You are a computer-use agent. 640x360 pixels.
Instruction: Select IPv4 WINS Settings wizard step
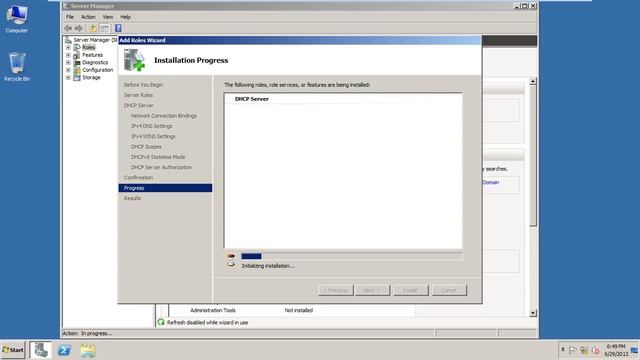(153, 136)
